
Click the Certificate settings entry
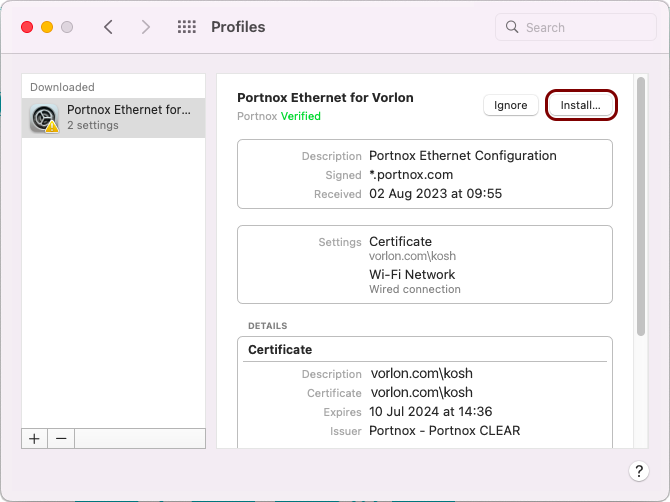coord(400,242)
